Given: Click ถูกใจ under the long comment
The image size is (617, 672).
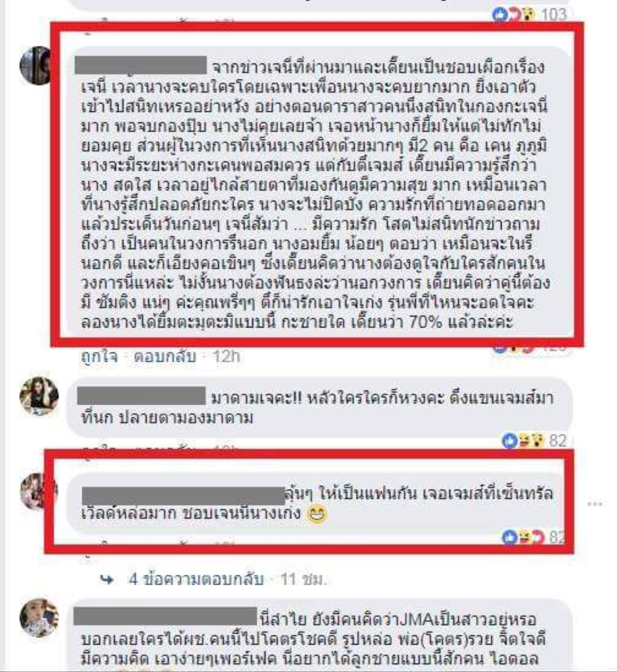Looking at the screenshot, I should (x=99, y=356).
